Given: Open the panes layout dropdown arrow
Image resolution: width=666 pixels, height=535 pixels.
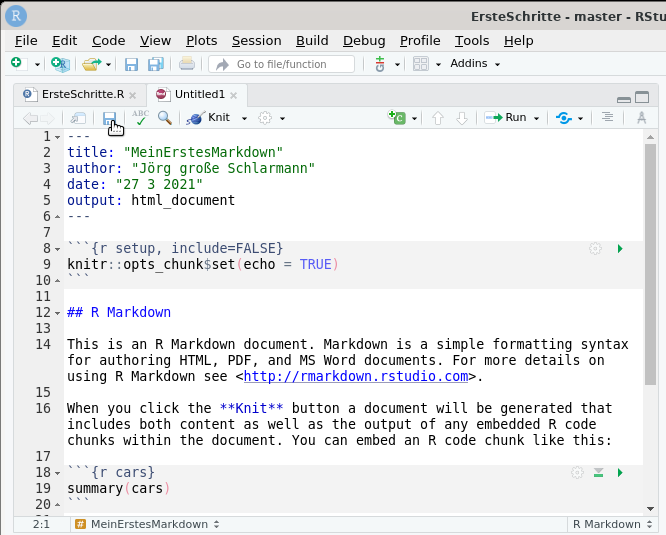Looking at the screenshot, I should point(438,65).
